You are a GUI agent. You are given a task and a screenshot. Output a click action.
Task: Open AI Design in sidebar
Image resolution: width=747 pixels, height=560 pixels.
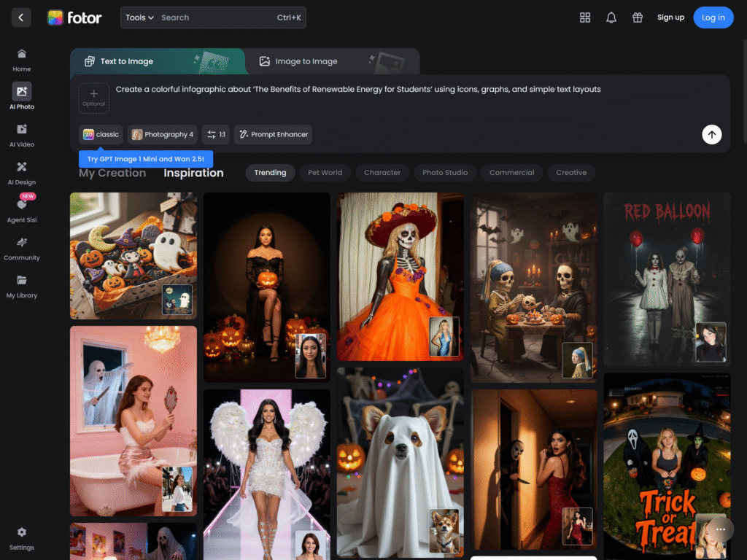click(x=22, y=173)
